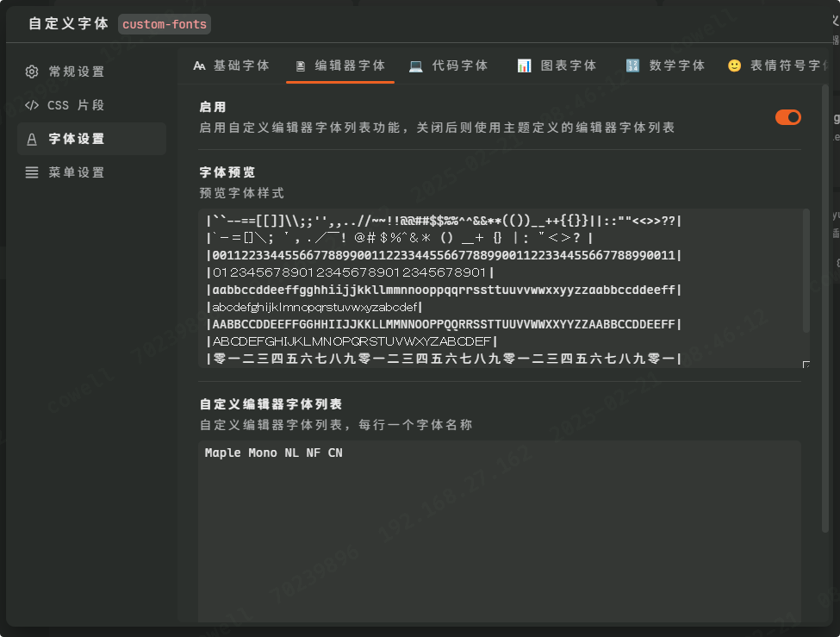Click the 字体预览 section heading
This screenshot has height=637, width=840.
click(x=227, y=172)
